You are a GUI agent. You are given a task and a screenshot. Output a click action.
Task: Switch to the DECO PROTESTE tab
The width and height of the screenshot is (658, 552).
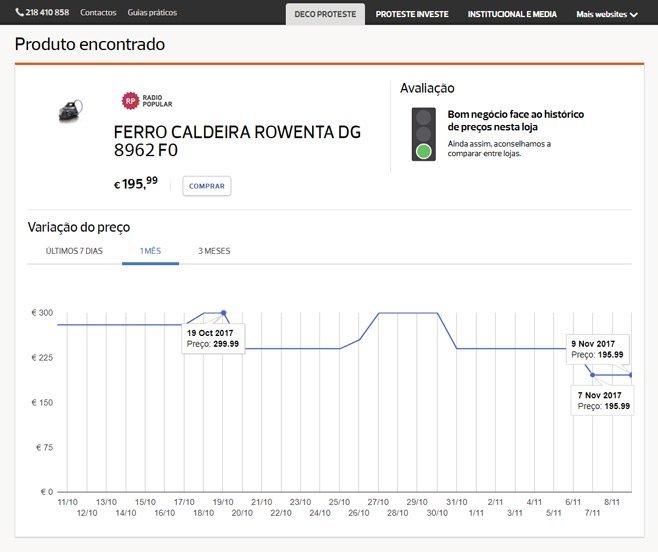tap(325, 14)
